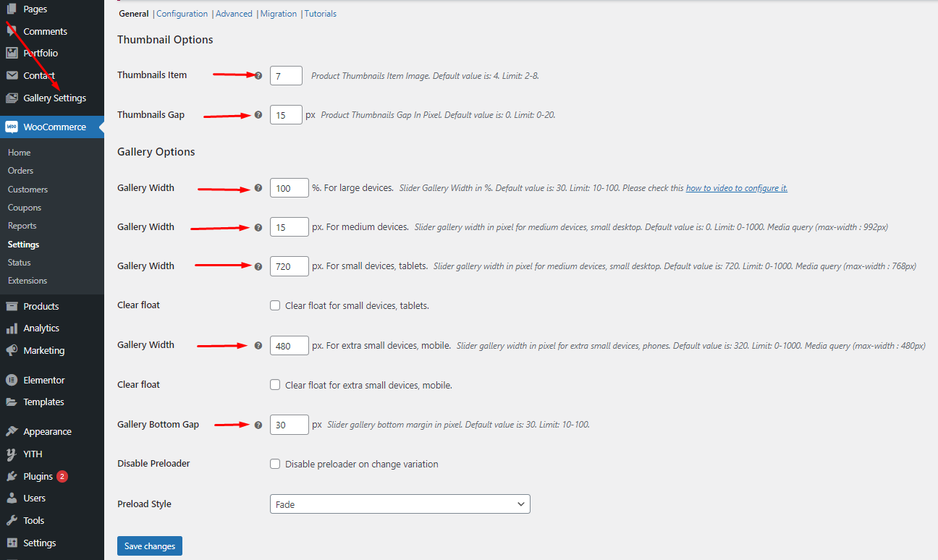Enable Clear float for extra small devices, mobile
938x560 pixels.
275,385
